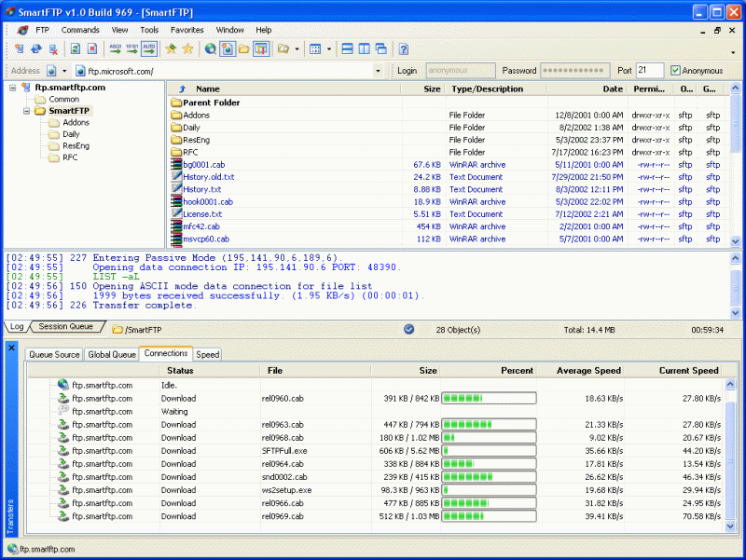
Task: Close the Transfers panel with X
Action: click(x=11, y=348)
